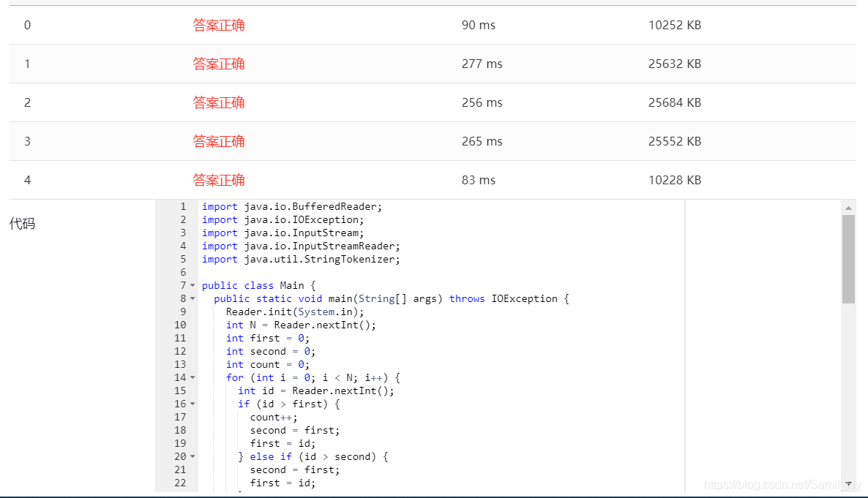
Task: Click the if (id > first) line
Action: click(289, 404)
